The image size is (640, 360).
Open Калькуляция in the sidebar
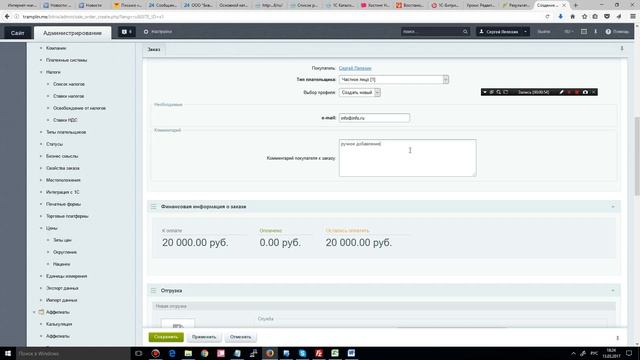59,324
